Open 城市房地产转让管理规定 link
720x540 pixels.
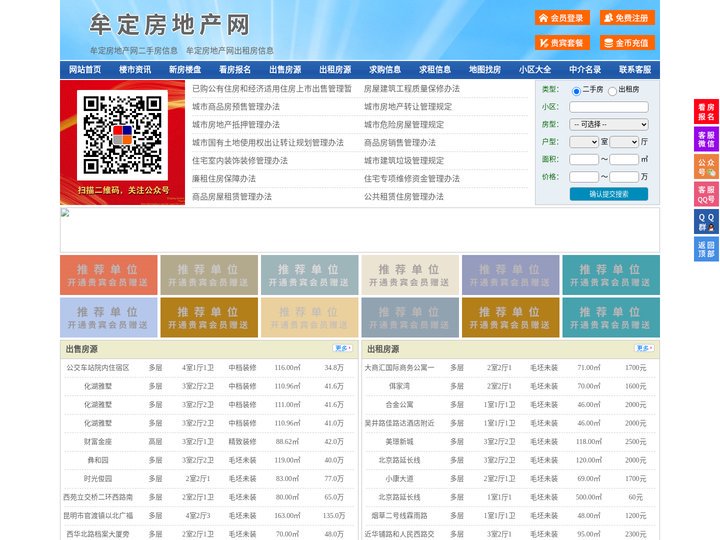(x=408, y=107)
